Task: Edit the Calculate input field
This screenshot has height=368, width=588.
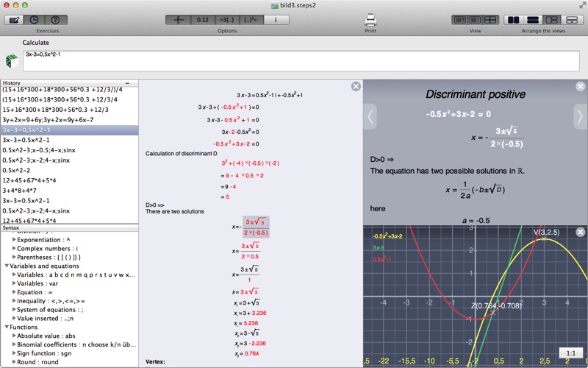Action: tap(301, 61)
